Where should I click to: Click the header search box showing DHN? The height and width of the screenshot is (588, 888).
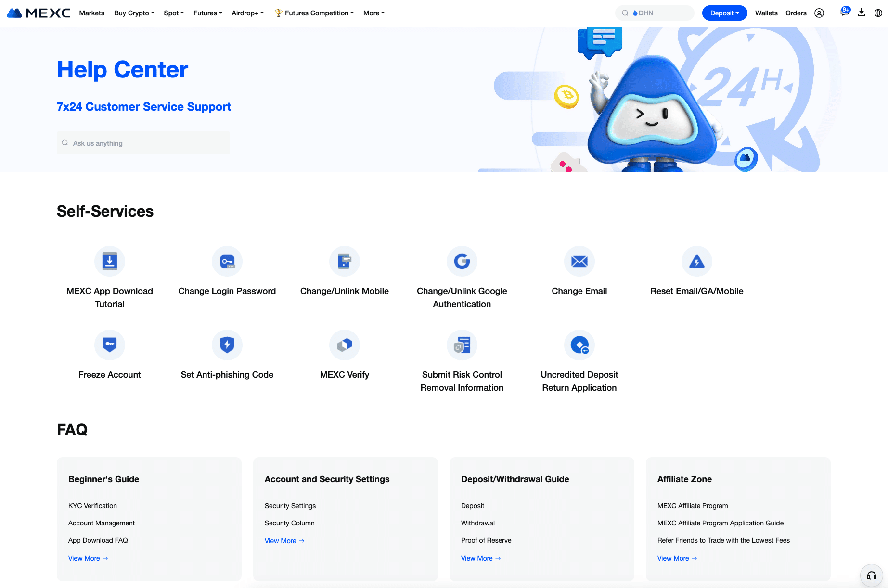(655, 13)
